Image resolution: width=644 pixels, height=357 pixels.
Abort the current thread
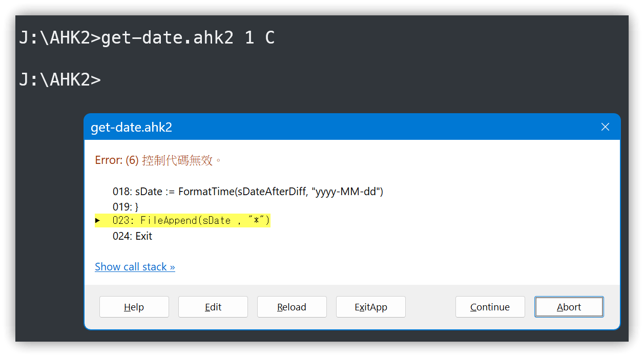[x=569, y=307]
